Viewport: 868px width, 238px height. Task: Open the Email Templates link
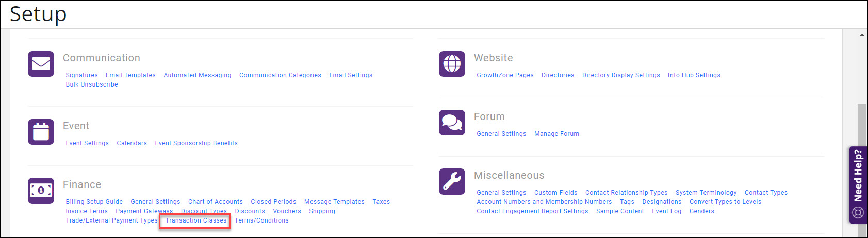point(130,75)
